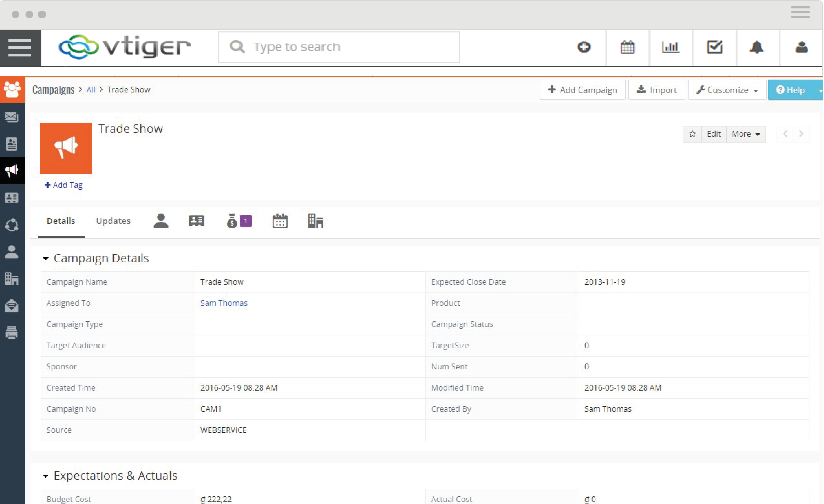Viewport: 824px width, 504px height.
Task: Open the reports chart icon
Action: (x=670, y=47)
